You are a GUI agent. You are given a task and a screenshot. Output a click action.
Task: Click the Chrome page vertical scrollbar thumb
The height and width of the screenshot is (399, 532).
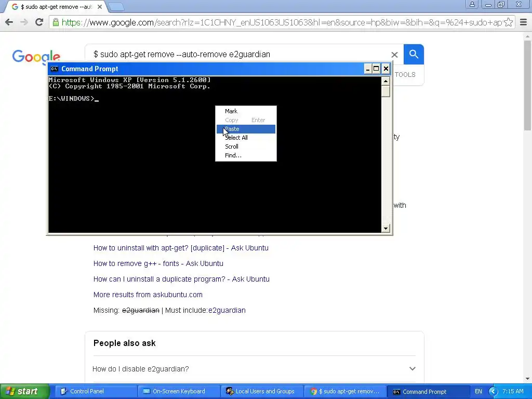coord(527,85)
